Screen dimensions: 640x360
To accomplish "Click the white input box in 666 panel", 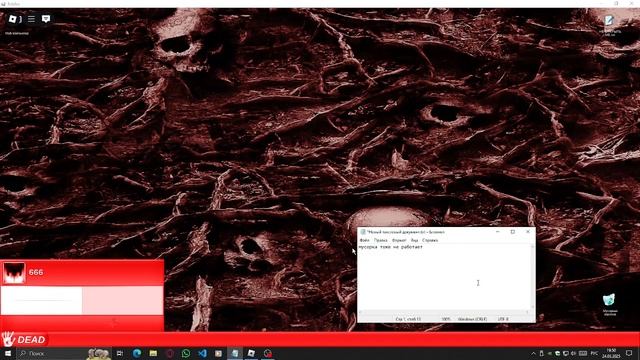I will (x=41, y=300).
